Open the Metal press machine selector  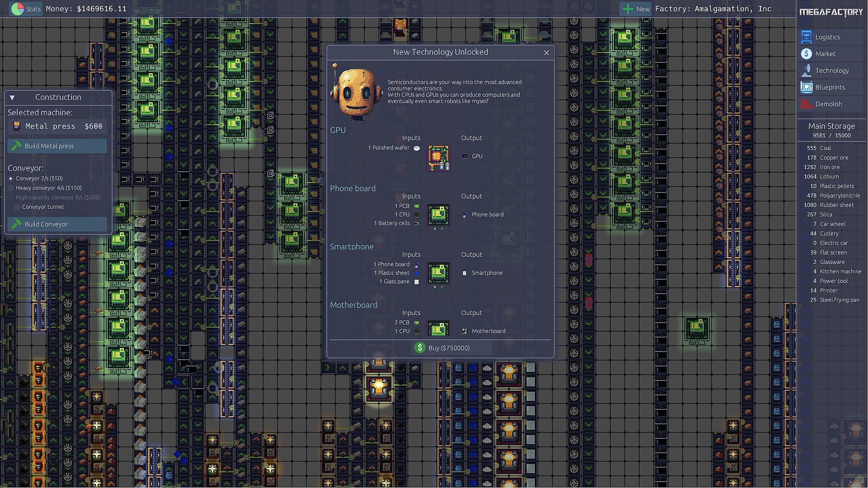tap(57, 126)
